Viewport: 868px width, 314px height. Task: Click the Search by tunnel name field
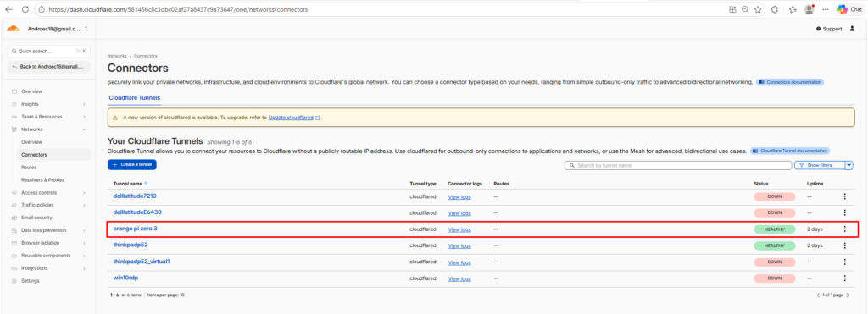678,165
